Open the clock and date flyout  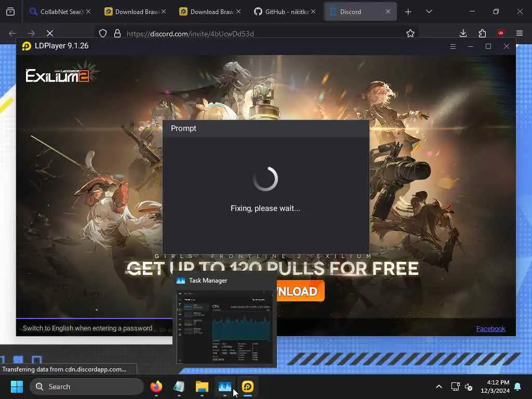pyautogui.click(x=495, y=387)
